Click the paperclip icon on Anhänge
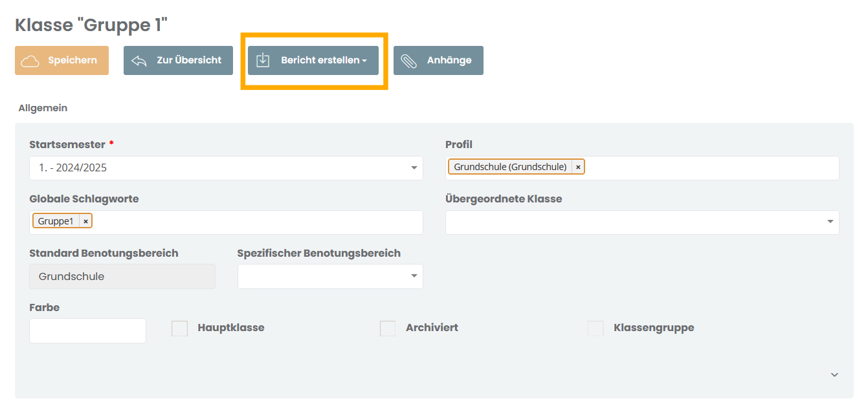 (x=409, y=61)
